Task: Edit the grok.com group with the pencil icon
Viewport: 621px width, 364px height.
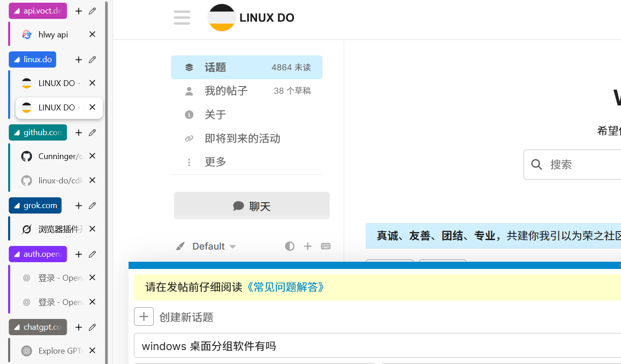Action: 92,205
